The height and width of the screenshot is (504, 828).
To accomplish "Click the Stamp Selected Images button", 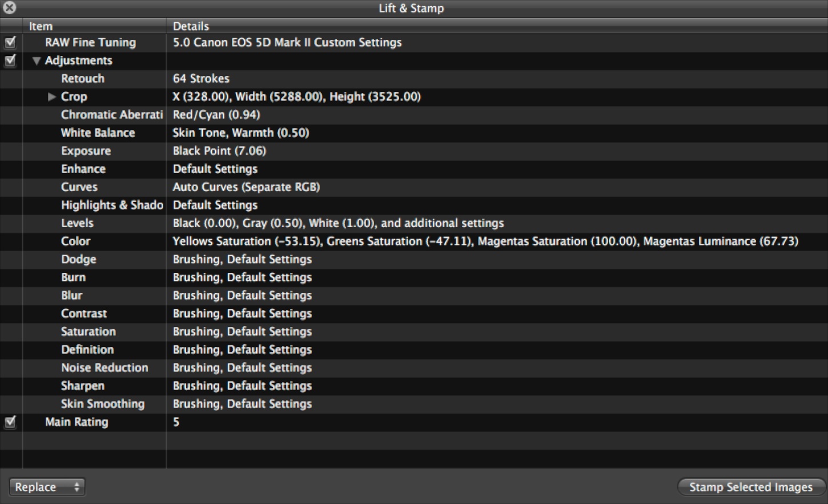I will (x=750, y=487).
